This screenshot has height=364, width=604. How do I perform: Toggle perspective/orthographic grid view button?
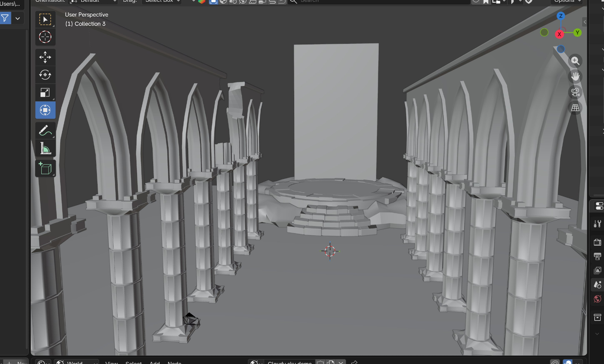coord(575,108)
